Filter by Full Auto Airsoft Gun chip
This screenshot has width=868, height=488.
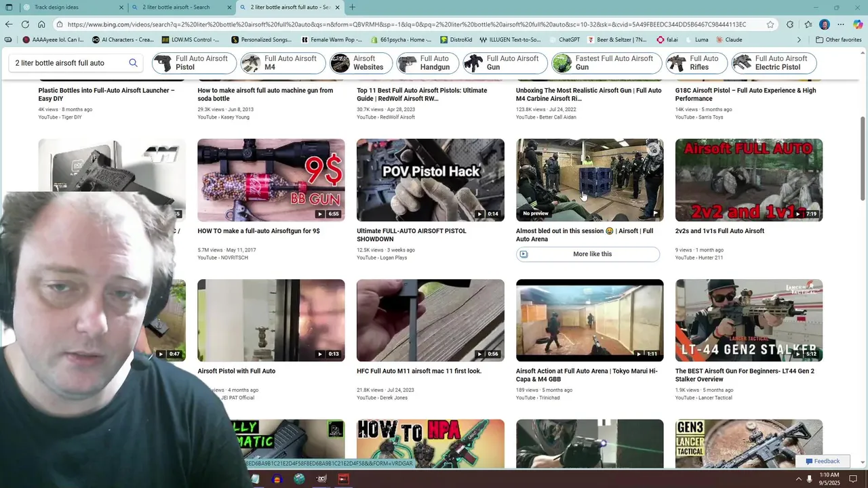coord(505,63)
